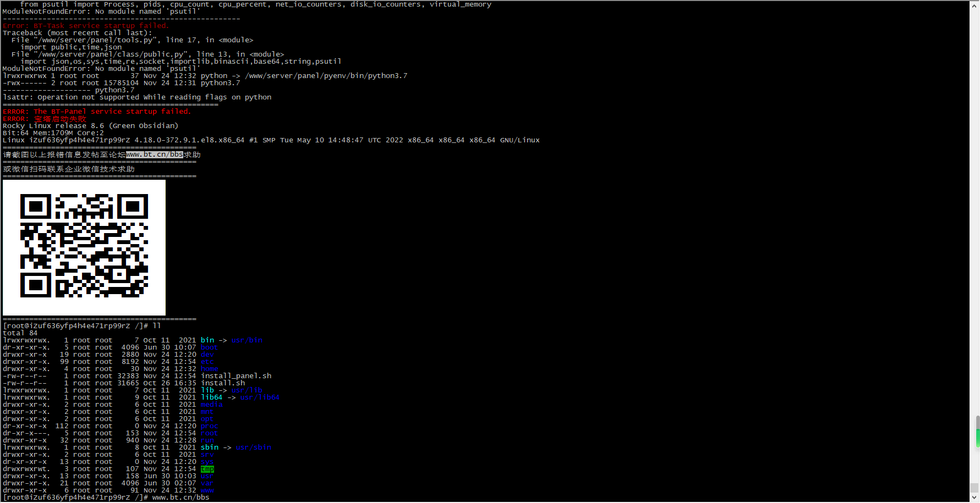Click the 'sbin' entry in the listing
Image resolution: width=980 pixels, height=503 pixels.
(x=210, y=447)
